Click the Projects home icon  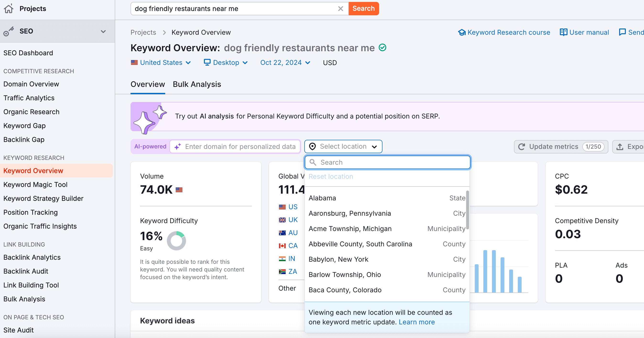pos(9,9)
